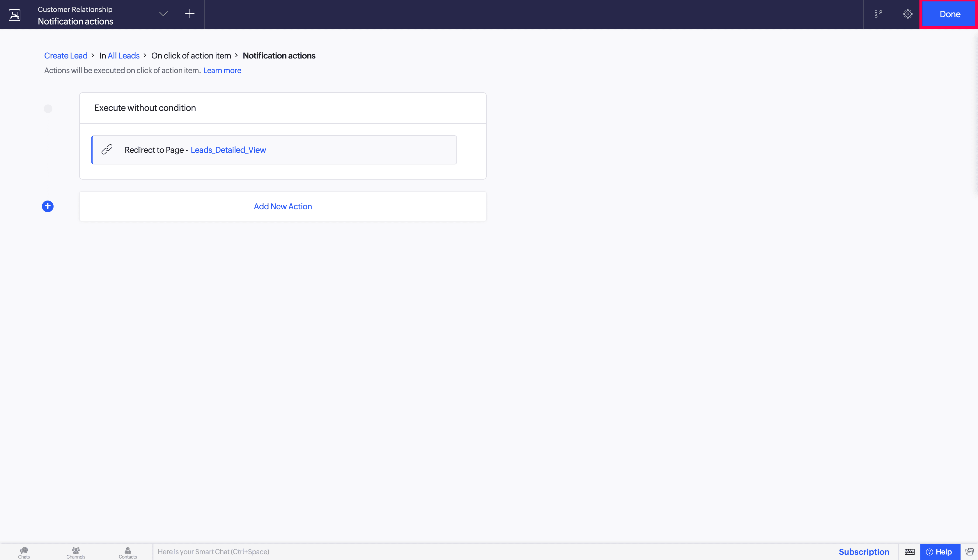978x560 pixels.
Task: Open the Chats icon
Action: [24, 553]
